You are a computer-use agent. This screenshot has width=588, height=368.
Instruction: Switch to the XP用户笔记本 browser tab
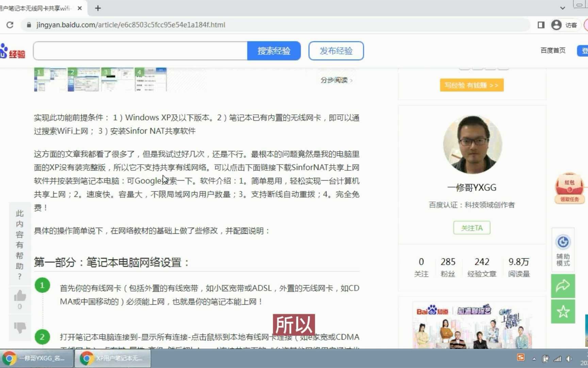click(112, 358)
